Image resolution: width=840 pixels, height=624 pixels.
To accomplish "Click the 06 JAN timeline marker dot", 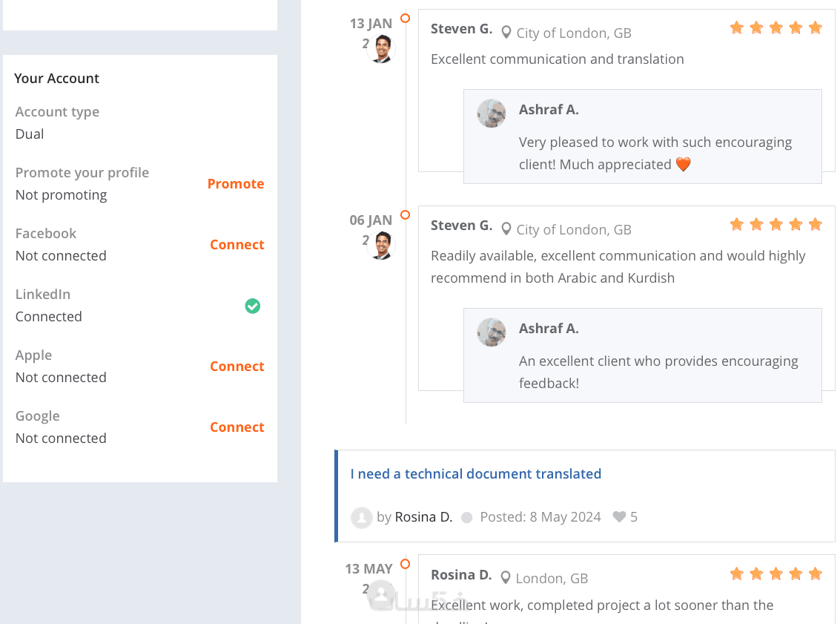I will pos(405,215).
